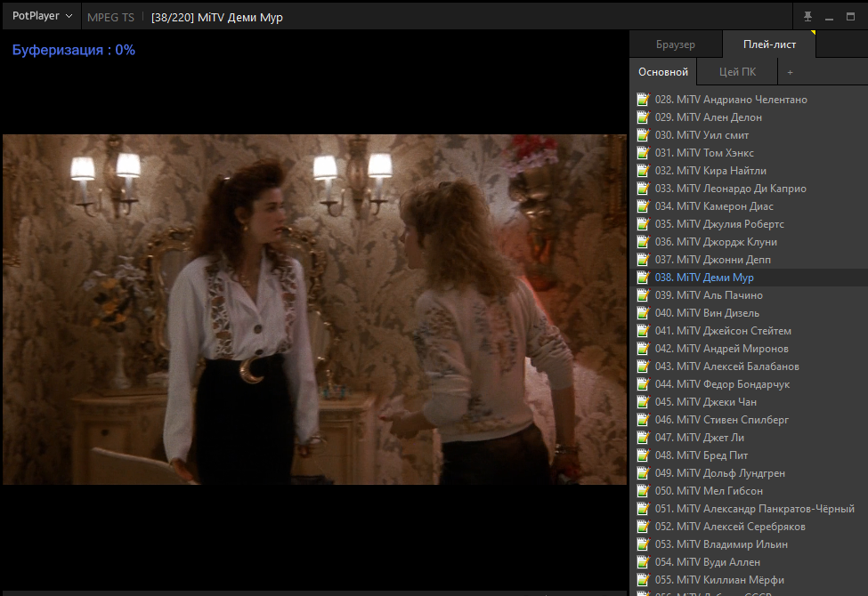Click the MPEG TS format label
Screen dimensions: 868x596
[110, 17]
